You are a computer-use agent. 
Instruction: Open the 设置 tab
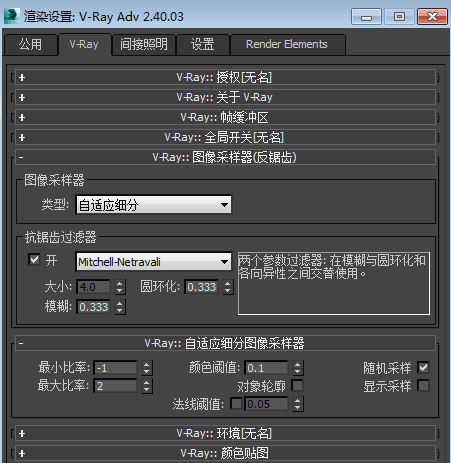click(203, 44)
